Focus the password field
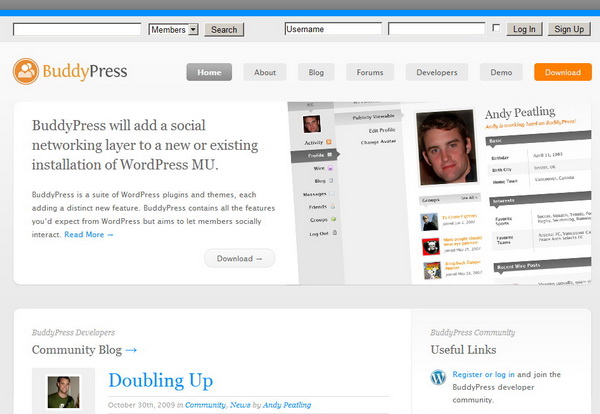600x414 pixels. pos(437,29)
